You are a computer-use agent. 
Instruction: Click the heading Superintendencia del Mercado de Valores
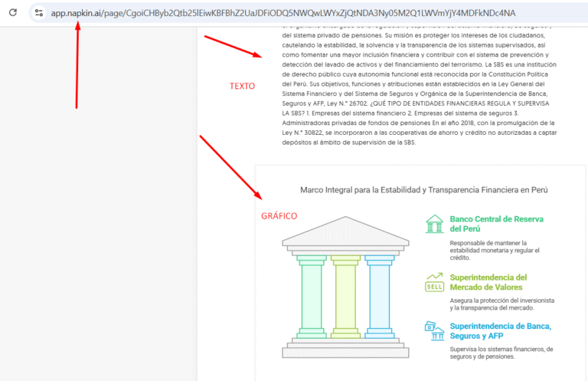[x=488, y=282]
